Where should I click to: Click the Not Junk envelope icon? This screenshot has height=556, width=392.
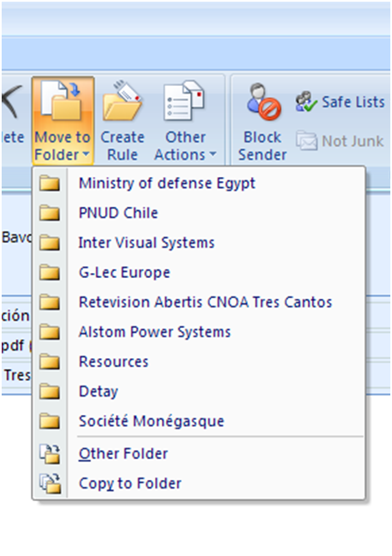(306, 141)
